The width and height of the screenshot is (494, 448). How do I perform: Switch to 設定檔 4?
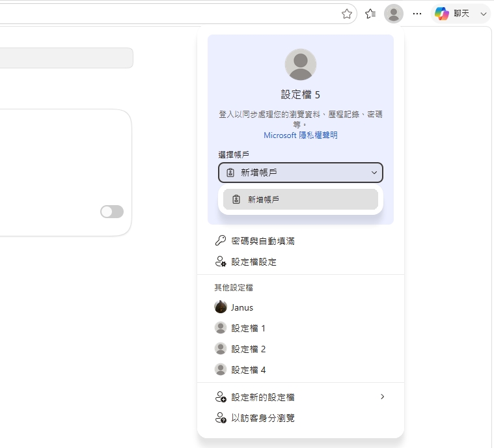pos(300,369)
